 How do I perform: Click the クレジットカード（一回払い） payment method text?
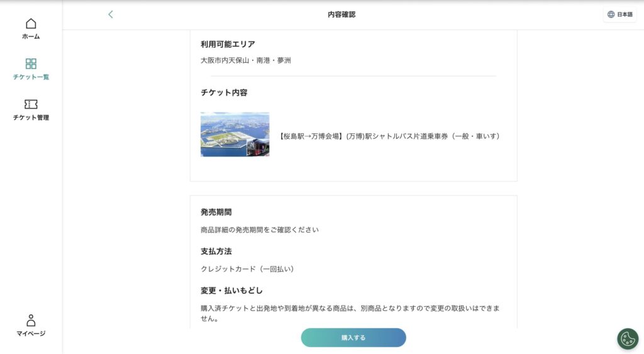(247, 268)
